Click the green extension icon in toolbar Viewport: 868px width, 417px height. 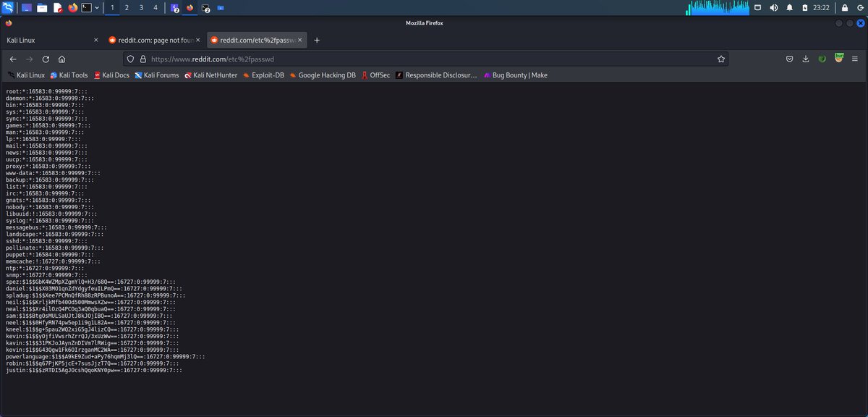coord(822,59)
